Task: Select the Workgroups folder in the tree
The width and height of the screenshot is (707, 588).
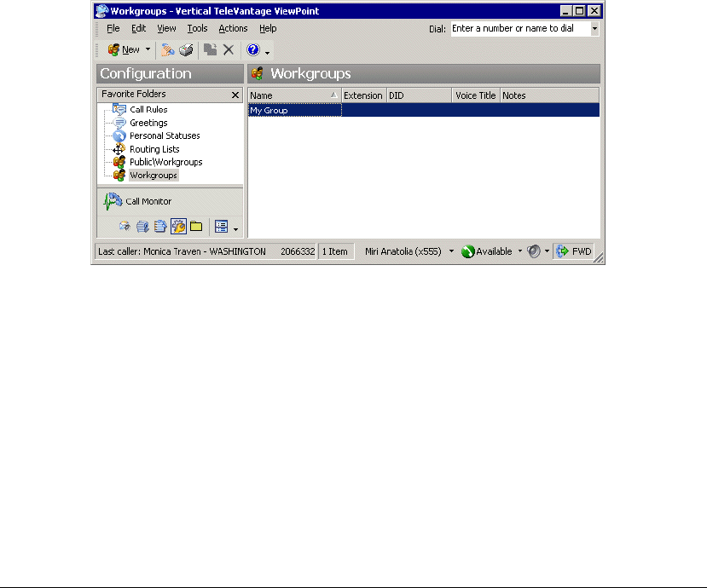Action: tap(154, 176)
